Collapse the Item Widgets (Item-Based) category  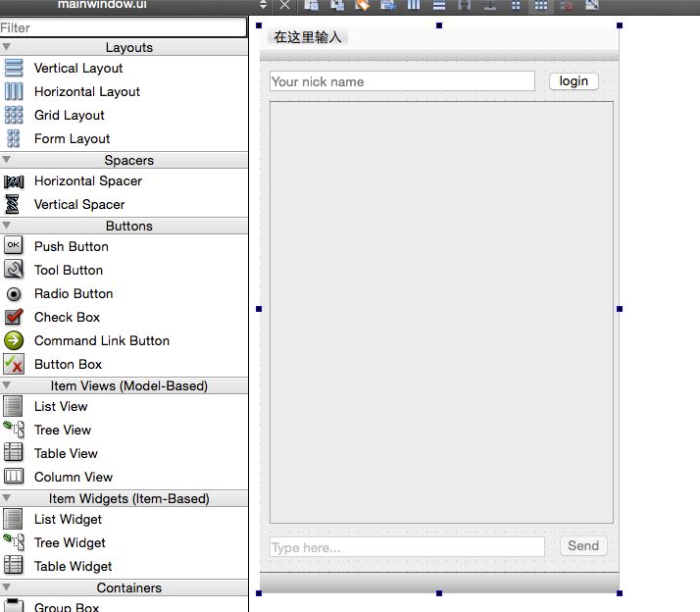pyautogui.click(x=6, y=497)
